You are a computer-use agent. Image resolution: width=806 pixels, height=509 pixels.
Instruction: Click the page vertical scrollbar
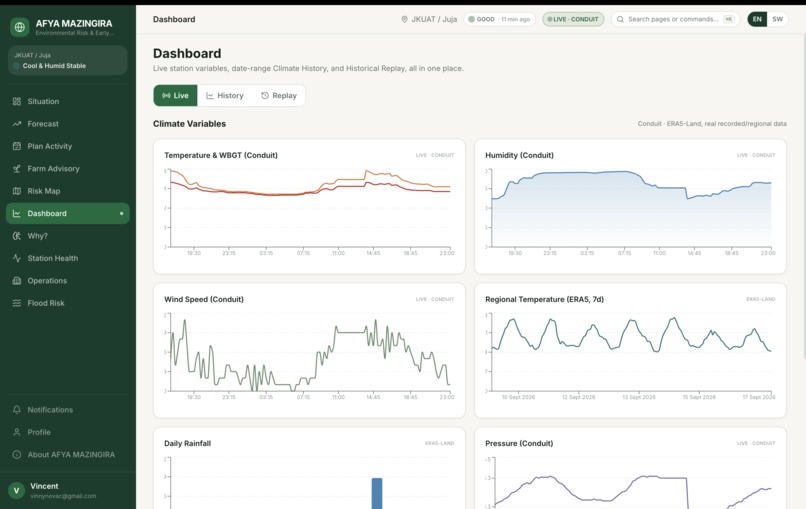803,195
